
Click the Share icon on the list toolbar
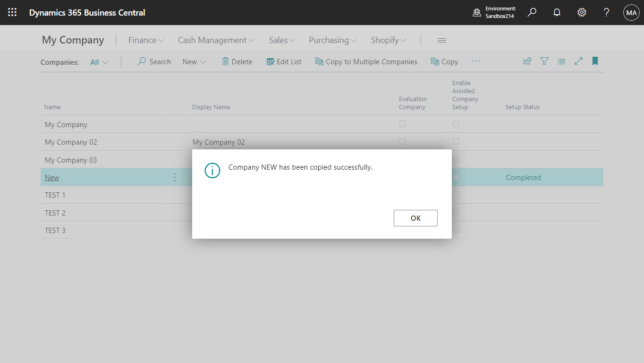click(x=527, y=61)
